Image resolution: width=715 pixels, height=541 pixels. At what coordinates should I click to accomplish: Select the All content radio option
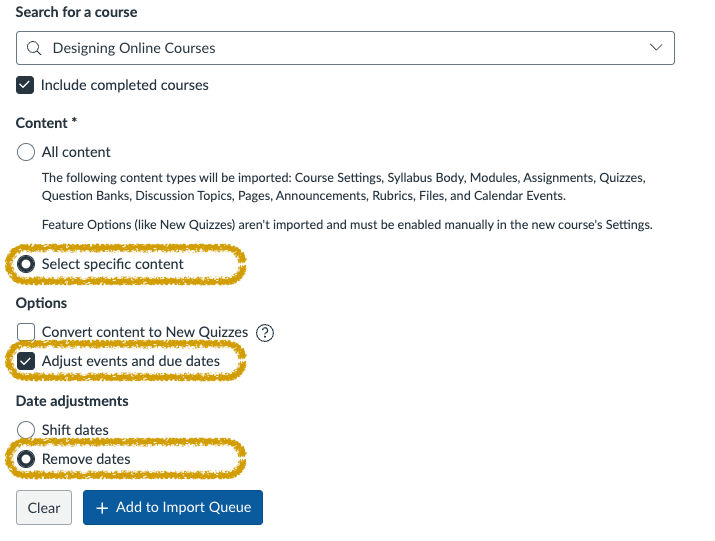click(x=26, y=153)
